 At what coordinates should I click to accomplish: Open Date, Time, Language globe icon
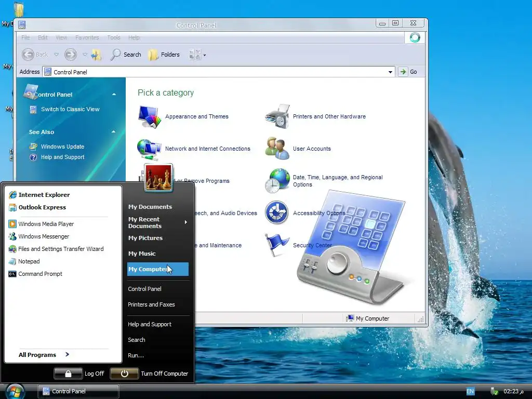[277, 181]
